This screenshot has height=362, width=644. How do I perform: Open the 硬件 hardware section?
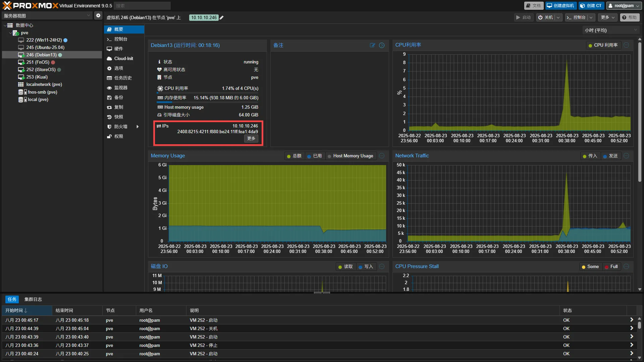pyautogui.click(x=118, y=49)
